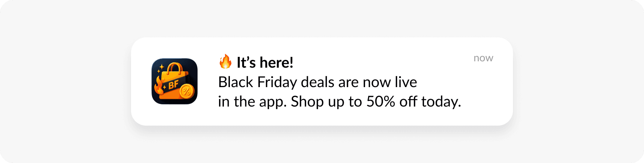644x163 pixels.
Task: Click the "BF" letters on the bag icon
Action: tap(173, 85)
